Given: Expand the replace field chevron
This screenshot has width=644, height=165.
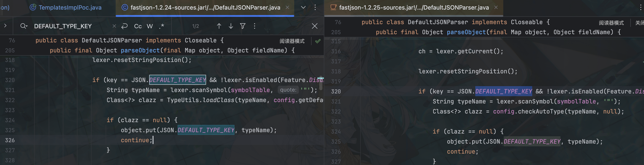Looking at the screenshot, I should pos(5,26).
